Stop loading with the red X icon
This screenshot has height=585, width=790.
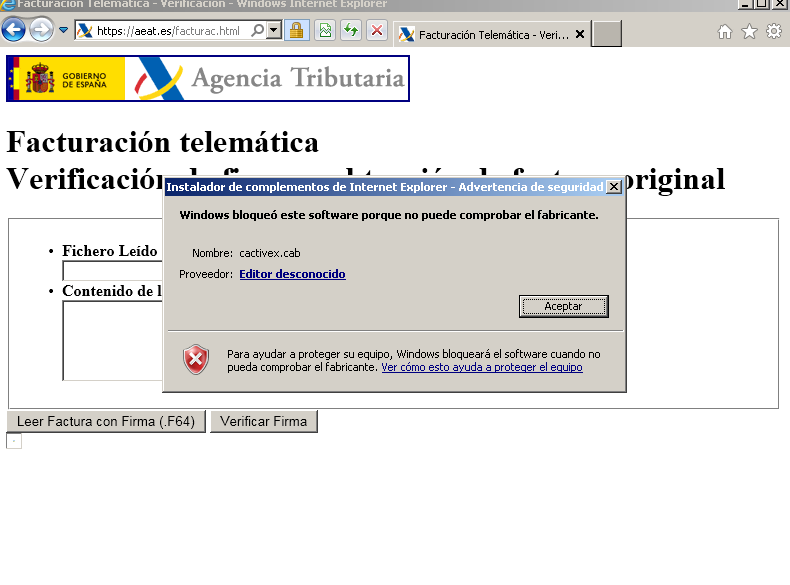377,31
